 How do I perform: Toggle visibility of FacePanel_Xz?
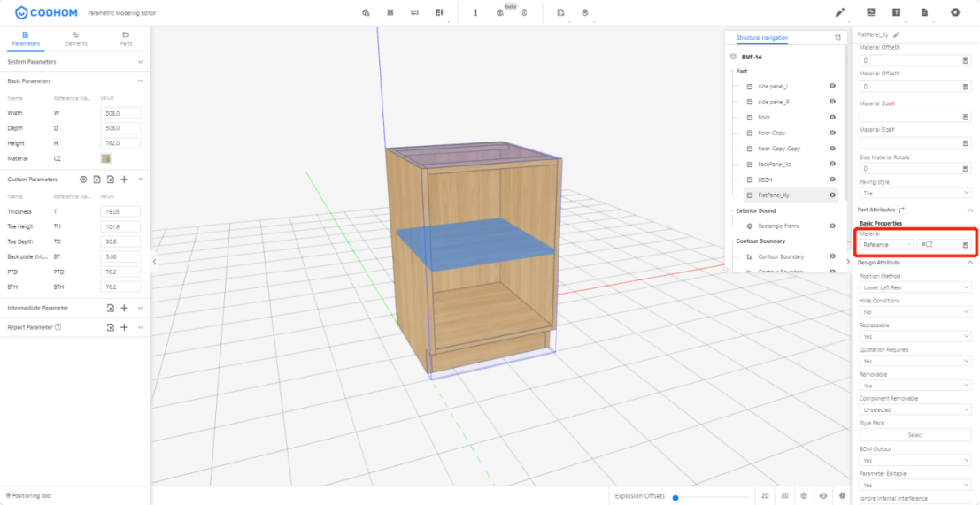tap(832, 164)
